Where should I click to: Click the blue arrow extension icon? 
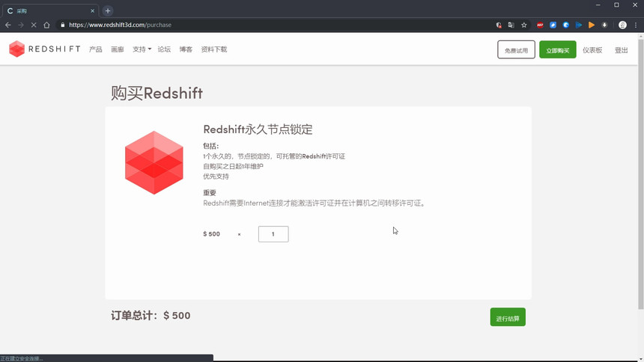[x=579, y=25]
